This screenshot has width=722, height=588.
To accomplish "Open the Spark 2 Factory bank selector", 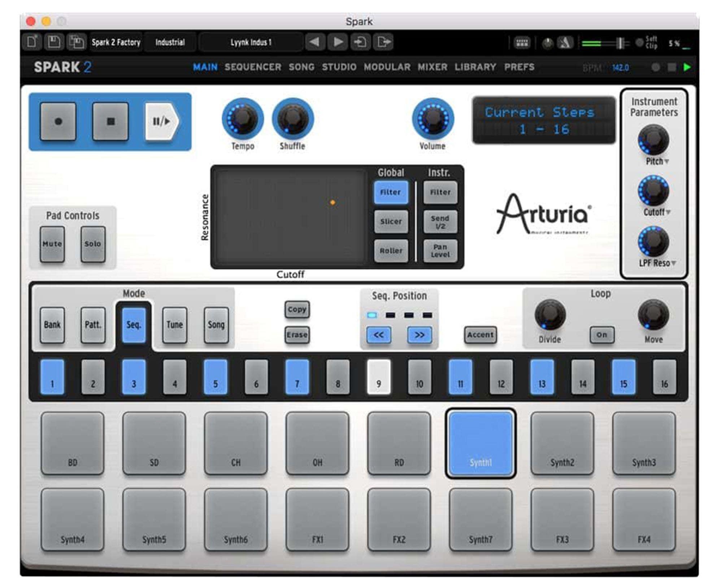I will [x=116, y=42].
